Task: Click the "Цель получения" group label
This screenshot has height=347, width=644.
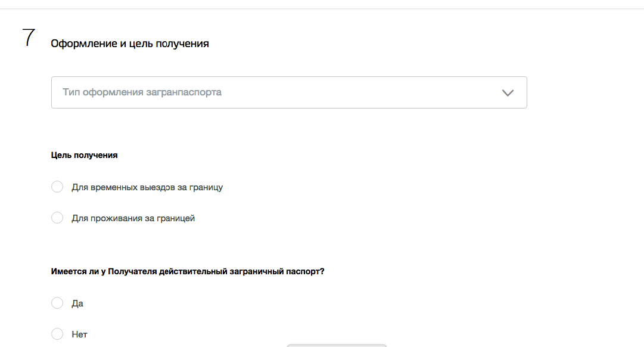Action: click(x=84, y=155)
